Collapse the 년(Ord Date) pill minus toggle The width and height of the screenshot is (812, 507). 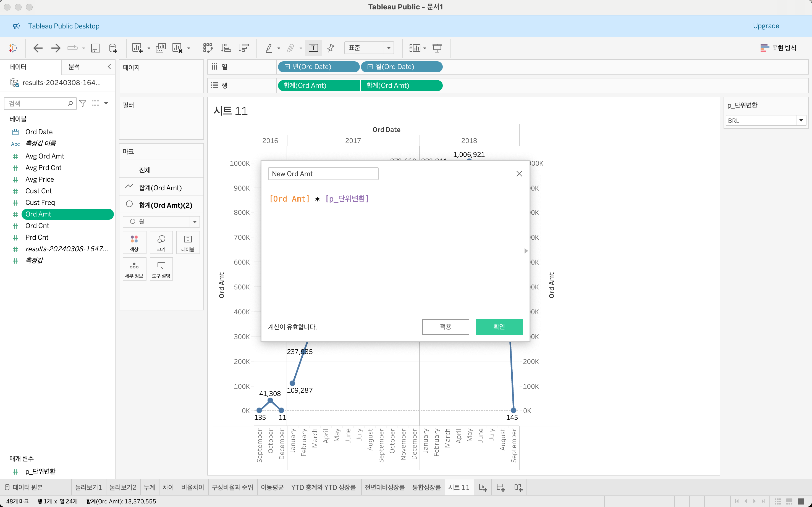click(x=287, y=67)
